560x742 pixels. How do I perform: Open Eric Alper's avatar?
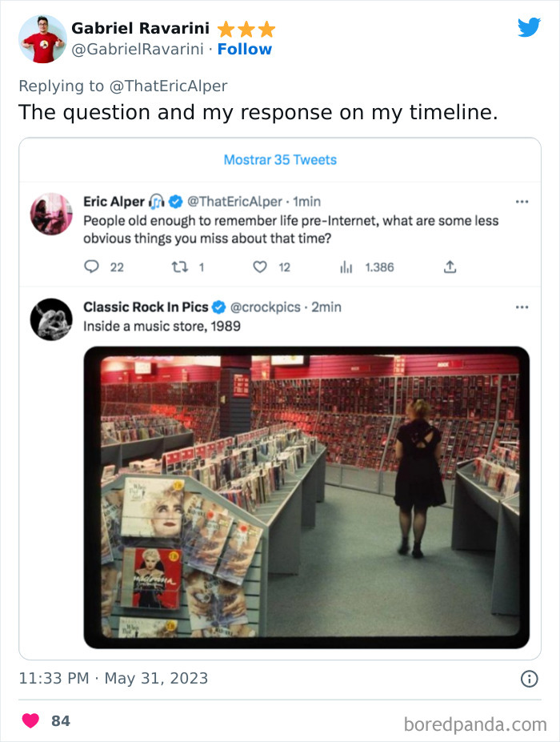[x=51, y=214]
